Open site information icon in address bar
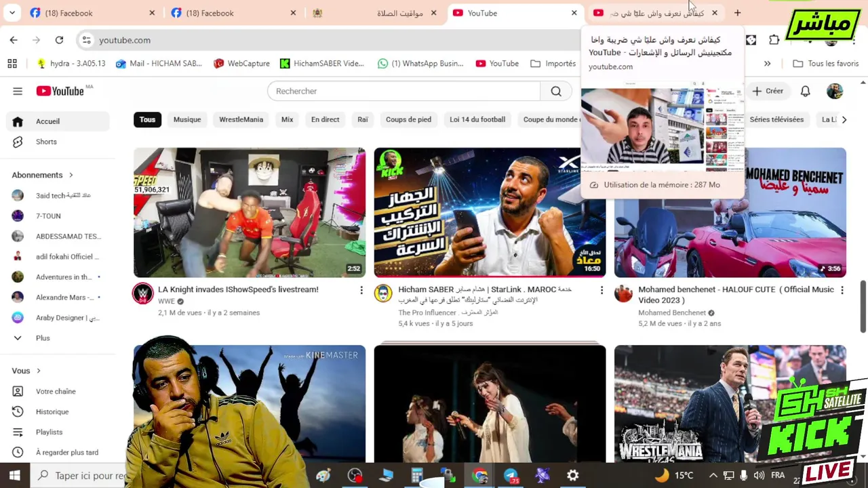The width and height of the screenshot is (868, 488). (x=86, y=40)
